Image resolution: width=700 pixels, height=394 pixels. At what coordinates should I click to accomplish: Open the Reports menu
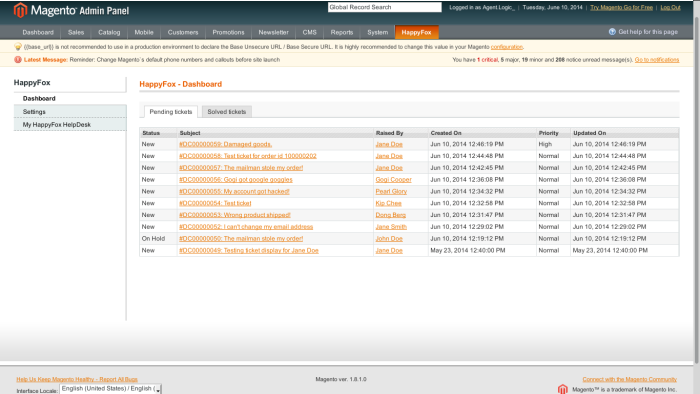coord(342,32)
